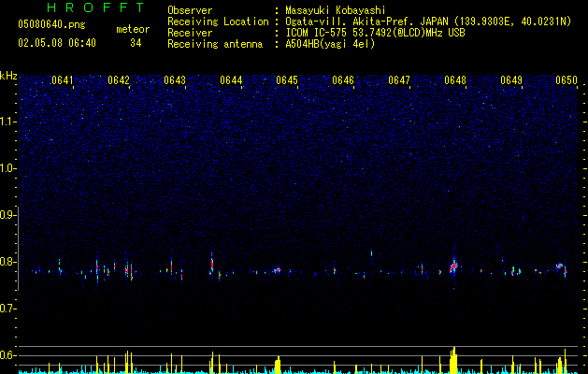Click the tallest yellow signal peak below 0648
Screen dimensions: 588x374
[453, 360]
